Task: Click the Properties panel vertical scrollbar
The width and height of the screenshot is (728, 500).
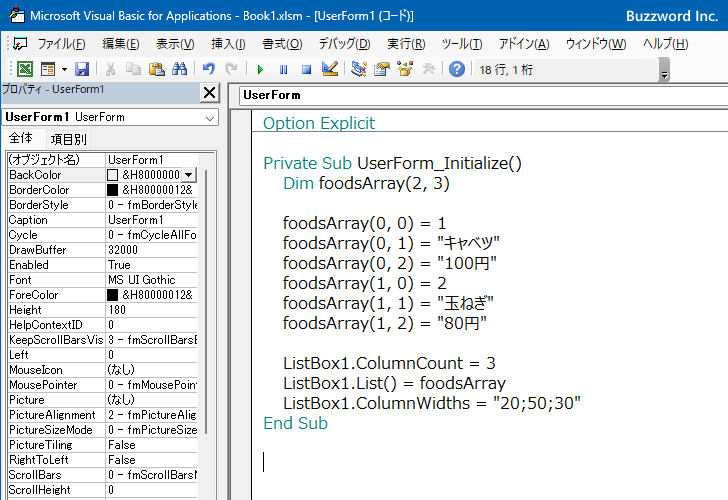Action: [x=206, y=302]
